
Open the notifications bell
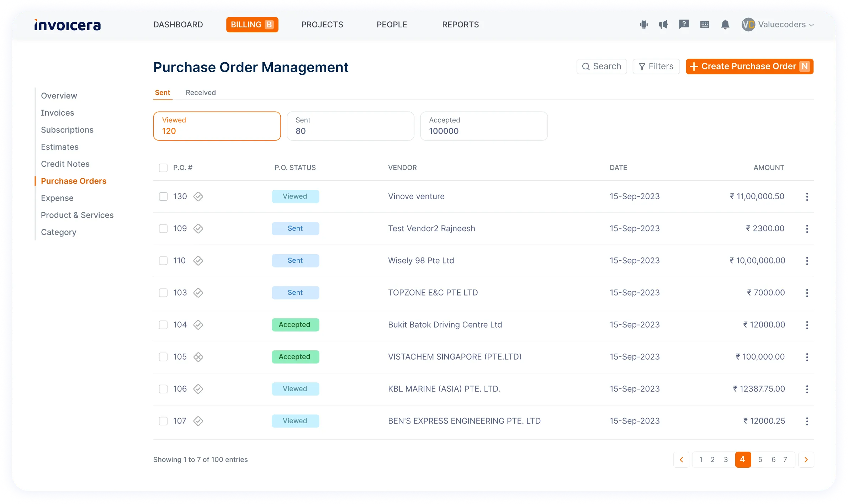725,25
